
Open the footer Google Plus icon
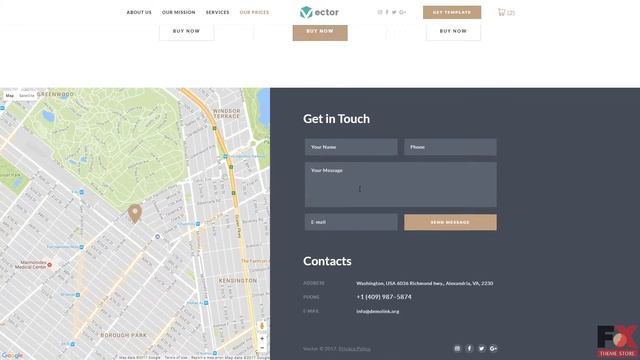[493, 349]
